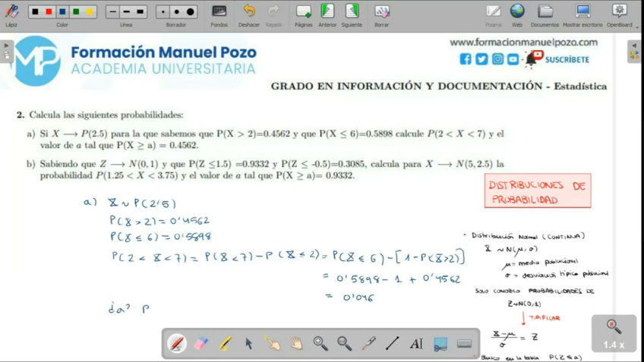Select the yellow pen color
The image size is (644, 362).
click(x=90, y=12)
